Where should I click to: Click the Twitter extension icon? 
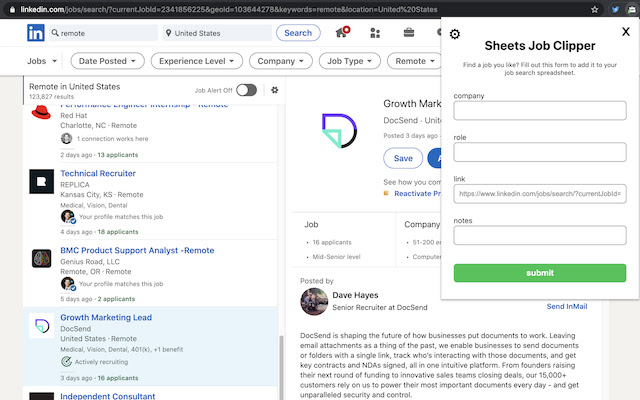pyautogui.click(x=615, y=9)
